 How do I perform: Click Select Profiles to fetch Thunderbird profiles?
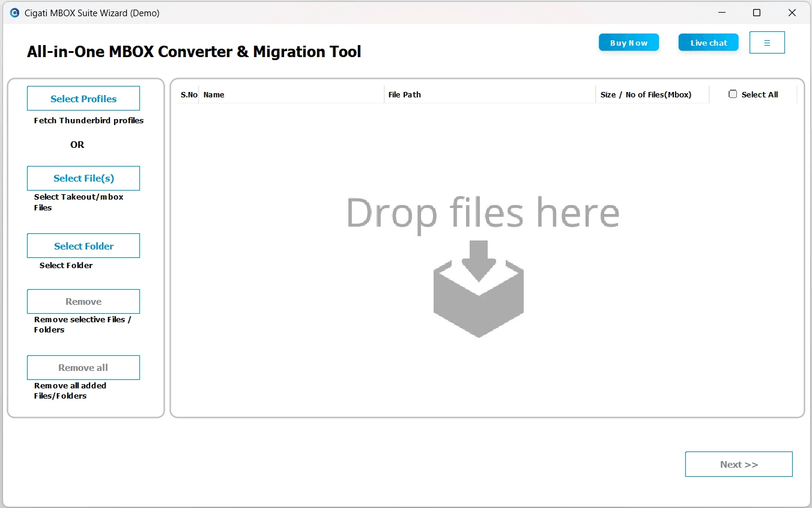click(x=83, y=98)
